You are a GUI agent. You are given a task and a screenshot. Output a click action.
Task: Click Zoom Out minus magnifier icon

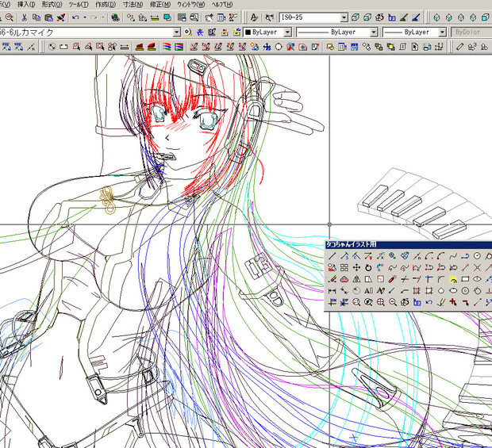coord(392,302)
